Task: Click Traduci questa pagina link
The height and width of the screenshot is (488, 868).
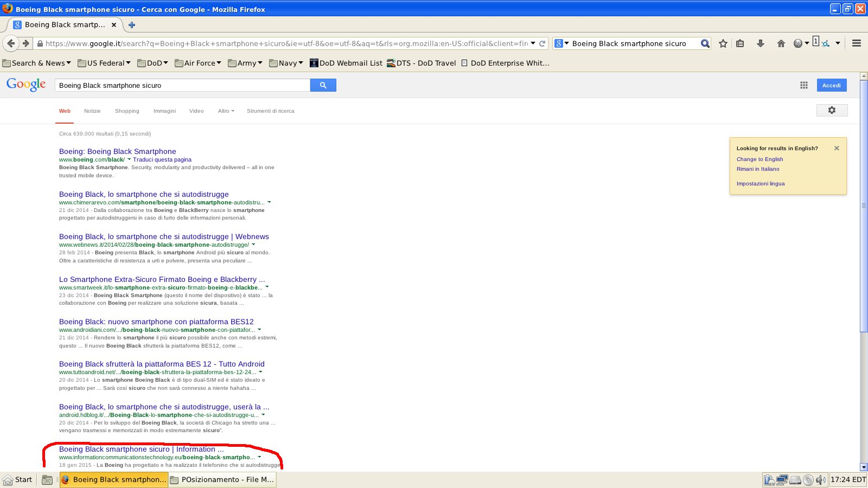Action: [x=162, y=159]
